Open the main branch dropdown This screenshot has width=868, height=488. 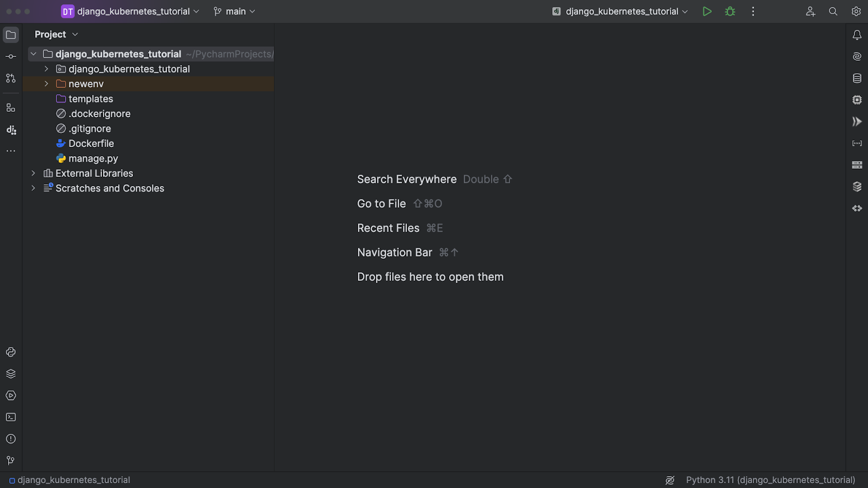click(234, 11)
